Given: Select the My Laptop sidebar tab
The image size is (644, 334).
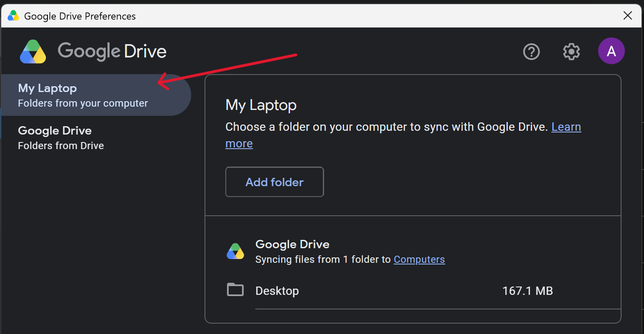Looking at the screenshot, I should tap(96, 95).
